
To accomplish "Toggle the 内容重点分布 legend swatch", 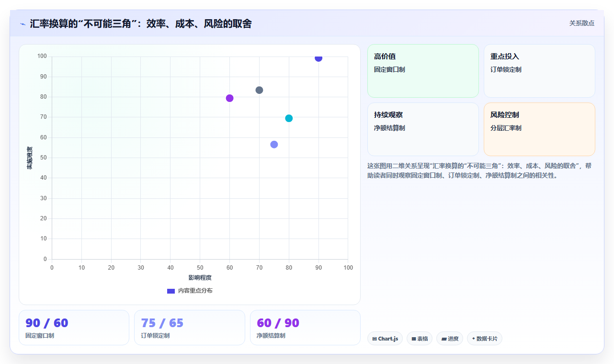I will [171, 291].
